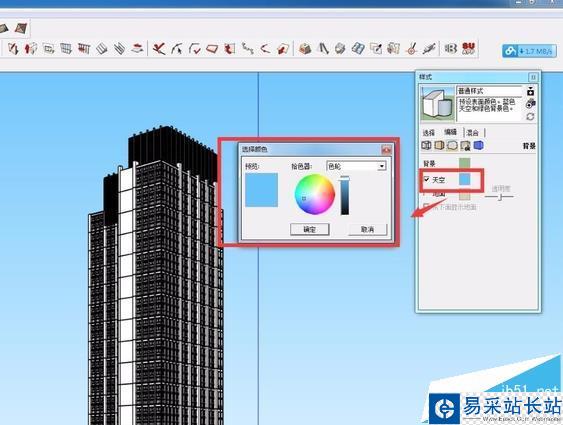The image size is (563, 425).
Task: Click the cloud download speed widget
Action: (x=529, y=51)
